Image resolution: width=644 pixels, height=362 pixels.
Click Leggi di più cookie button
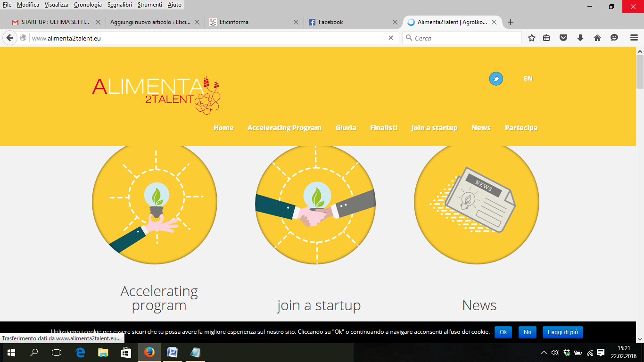562,332
